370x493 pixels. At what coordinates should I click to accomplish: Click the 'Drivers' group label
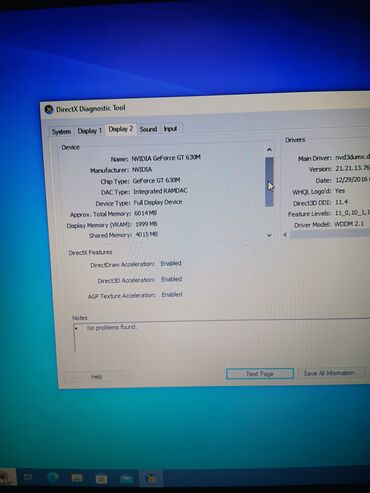coord(295,140)
